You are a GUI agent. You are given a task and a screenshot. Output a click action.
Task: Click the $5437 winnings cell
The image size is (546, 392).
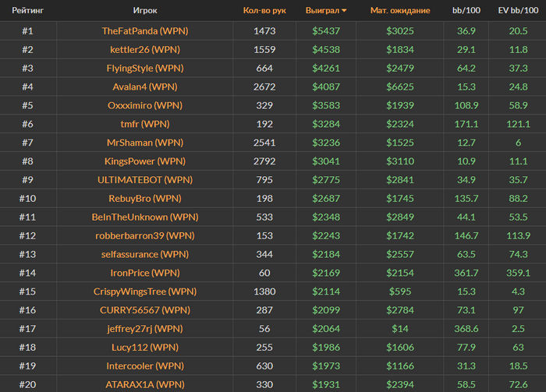(326, 31)
